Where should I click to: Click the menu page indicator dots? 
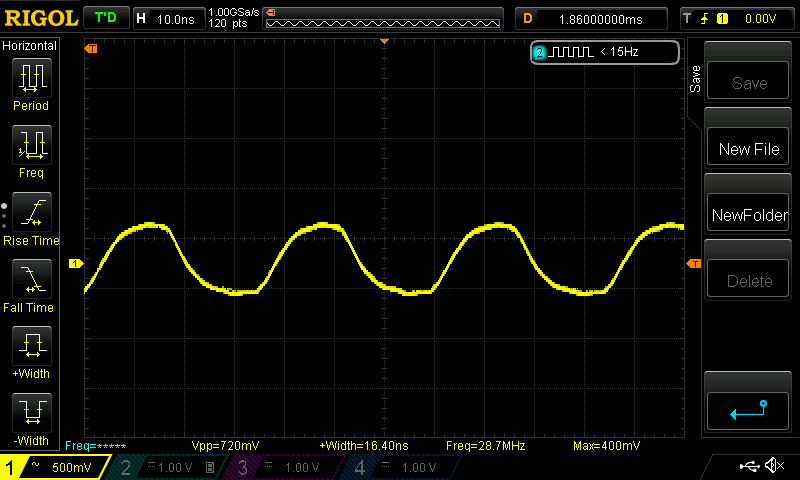(4, 216)
